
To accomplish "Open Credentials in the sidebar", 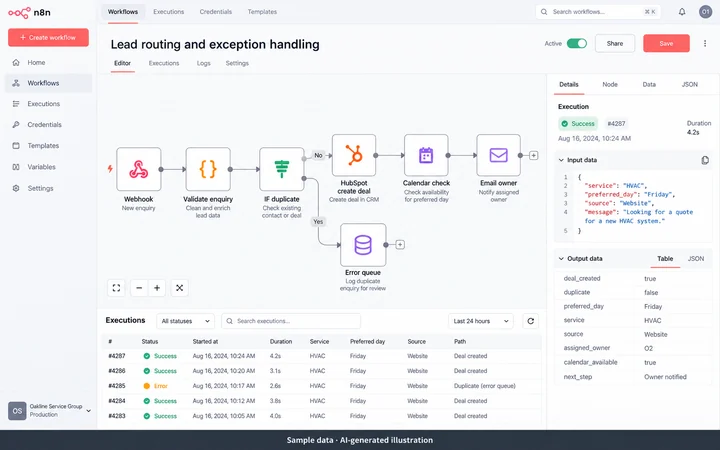I will tap(48, 124).
